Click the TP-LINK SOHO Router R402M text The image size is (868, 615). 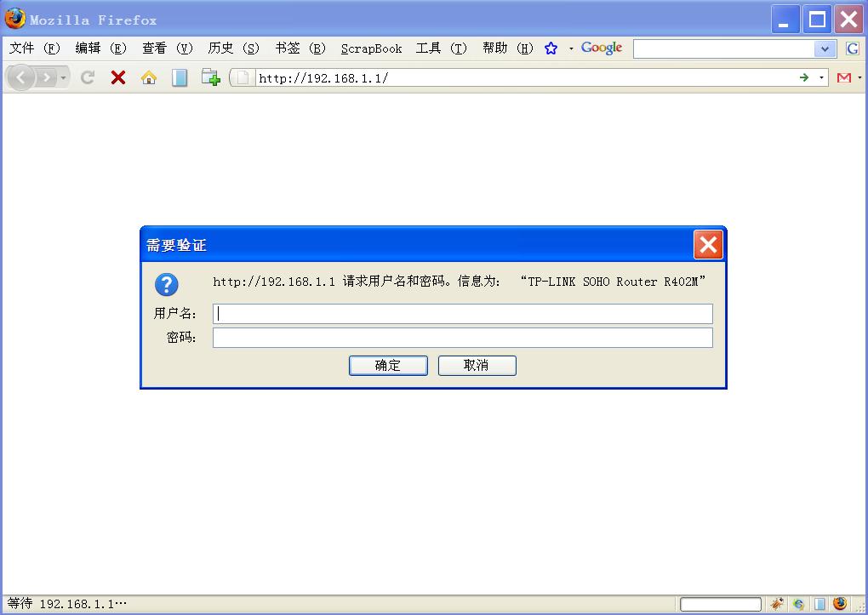coord(613,282)
